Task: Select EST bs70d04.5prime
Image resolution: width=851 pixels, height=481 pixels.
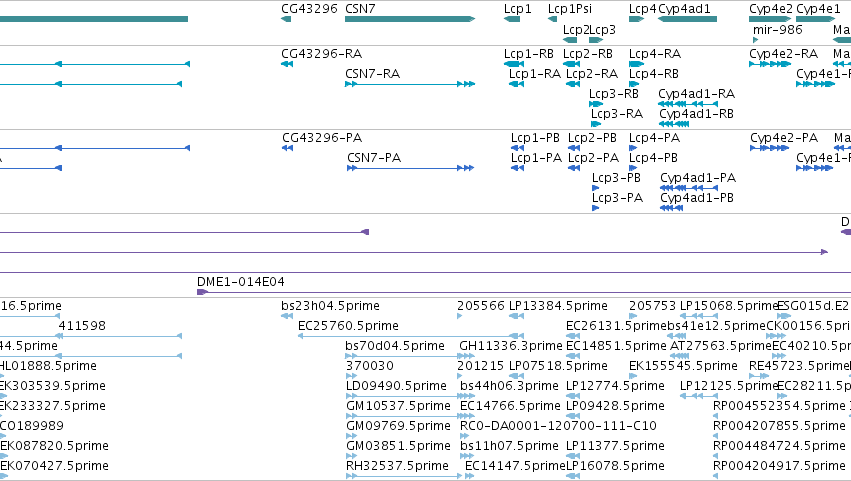Action: (x=395, y=346)
